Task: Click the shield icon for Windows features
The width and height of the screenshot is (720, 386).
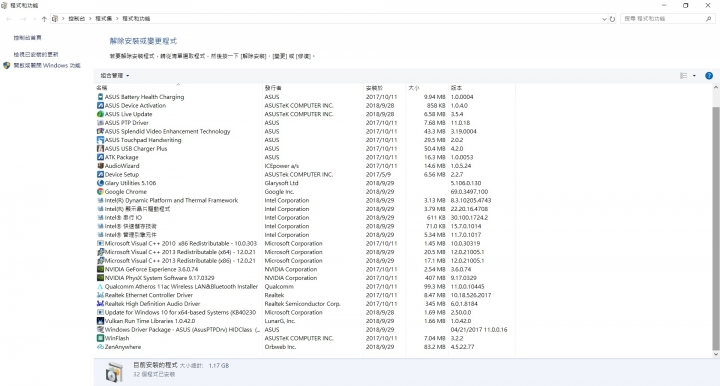Action: click(x=6, y=66)
